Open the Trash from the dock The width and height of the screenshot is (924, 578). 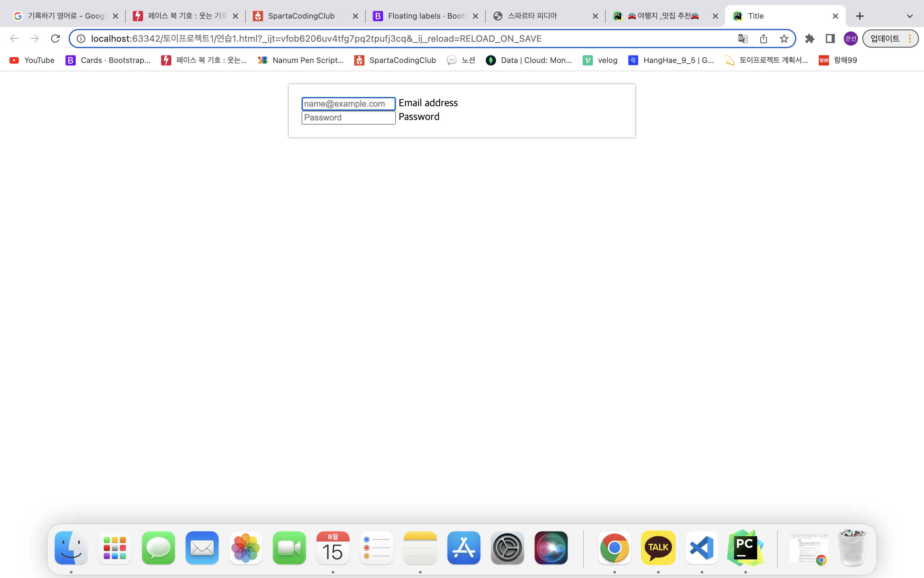tap(852, 548)
